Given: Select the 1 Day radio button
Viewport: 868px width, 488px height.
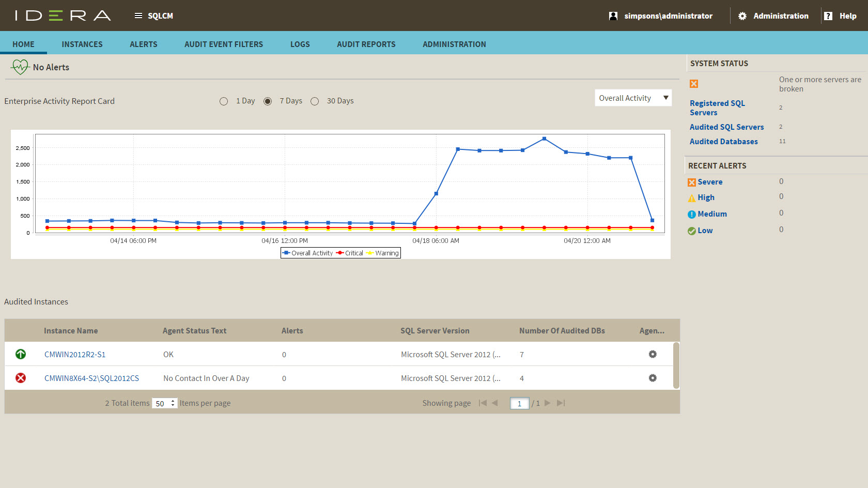Looking at the screenshot, I should pos(224,101).
